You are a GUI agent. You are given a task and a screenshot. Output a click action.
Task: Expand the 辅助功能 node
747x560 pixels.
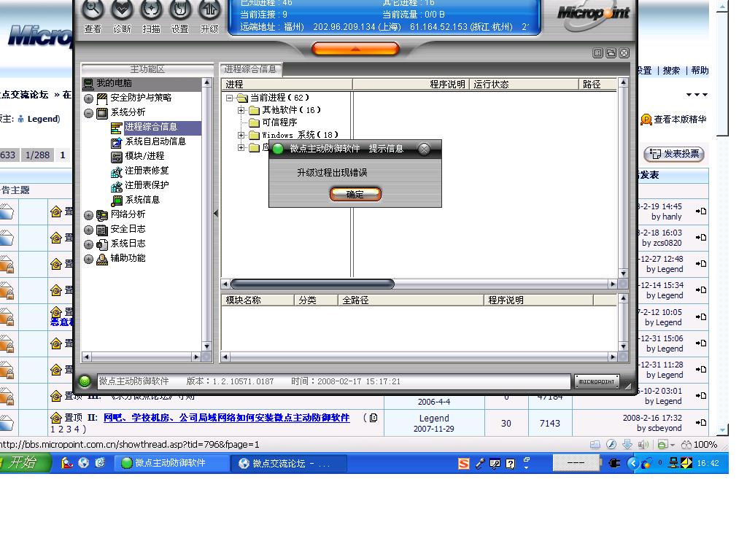[x=88, y=259]
